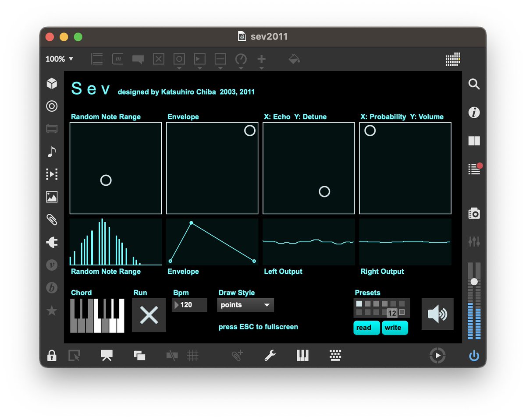Click the output gain slider knob
The height and width of the screenshot is (420, 526).
(x=474, y=281)
